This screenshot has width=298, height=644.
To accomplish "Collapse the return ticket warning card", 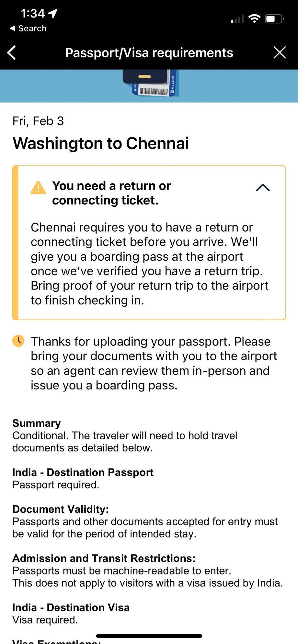I will [263, 188].
